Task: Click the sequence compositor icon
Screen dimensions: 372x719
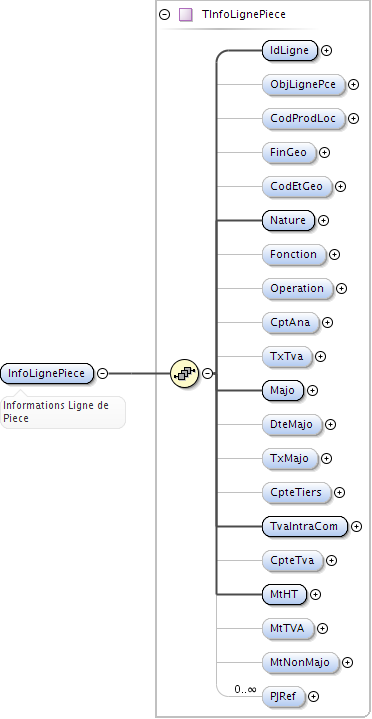Action: [184, 374]
